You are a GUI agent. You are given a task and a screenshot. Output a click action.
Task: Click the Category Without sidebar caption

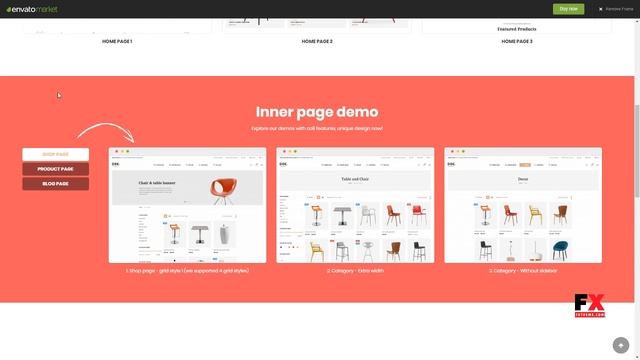(523, 271)
